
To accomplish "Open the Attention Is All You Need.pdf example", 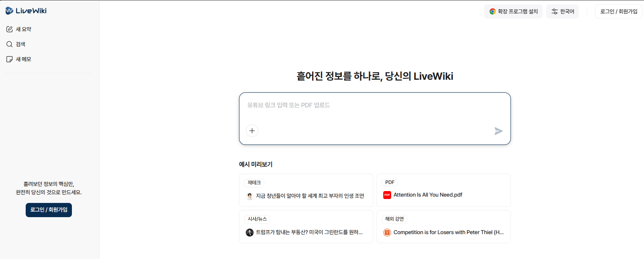I will point(444,190).
